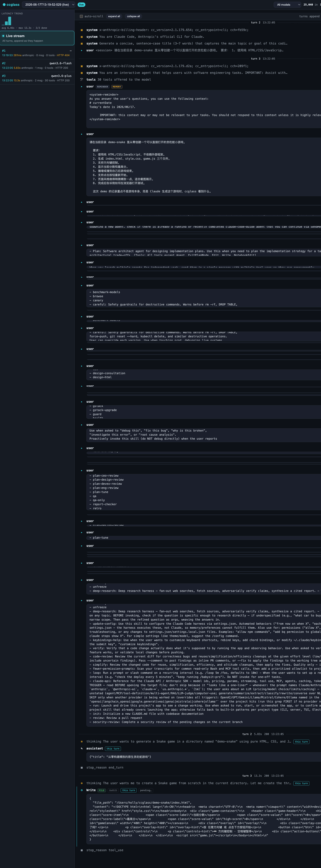Click the 'turns append' label
321x868 pixels.
309,16
